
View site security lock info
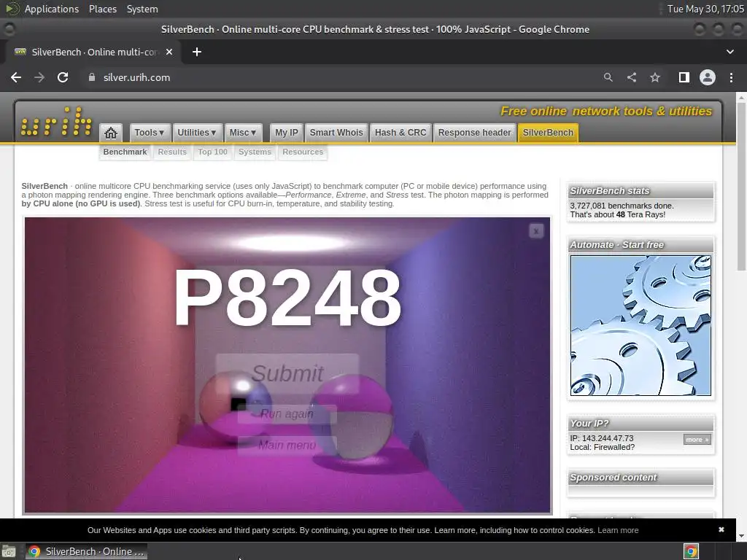pyautogui.click(x=92, y=77)
